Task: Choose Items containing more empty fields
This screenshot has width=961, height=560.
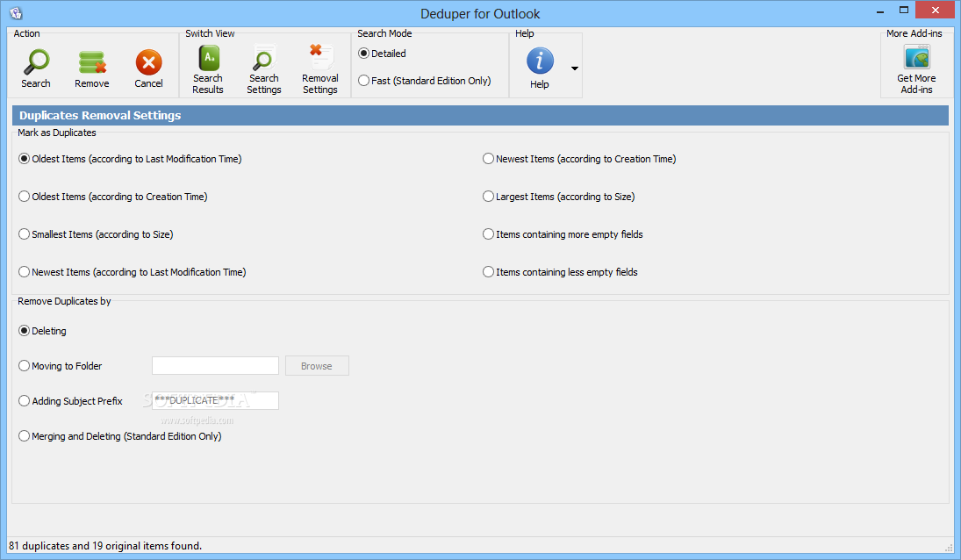Action: (x=563, y=234)
